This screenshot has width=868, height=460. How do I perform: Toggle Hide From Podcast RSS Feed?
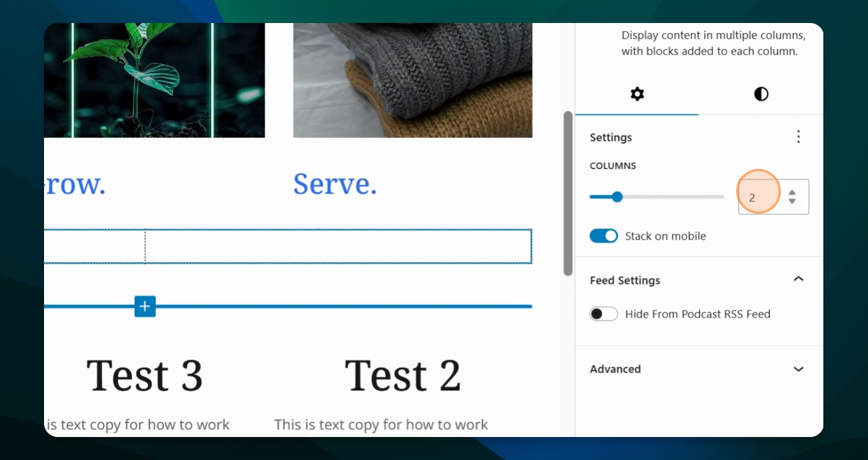[604, 314]
